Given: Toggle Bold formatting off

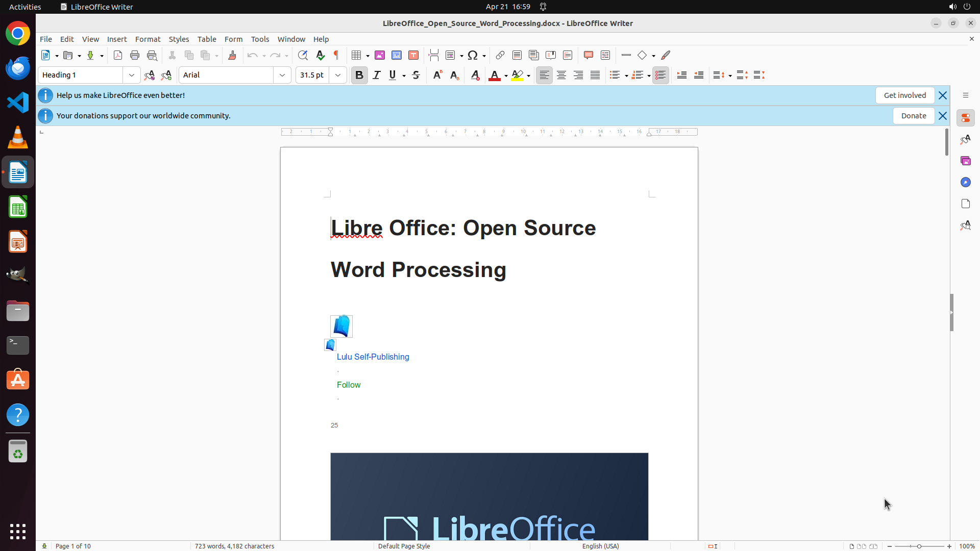Looking at the screenshot, I should (359, 75).
